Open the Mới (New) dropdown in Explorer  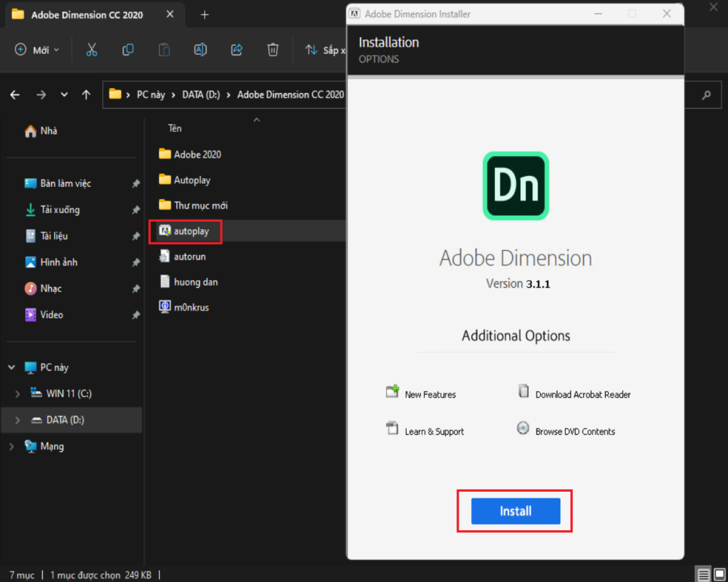37,50
